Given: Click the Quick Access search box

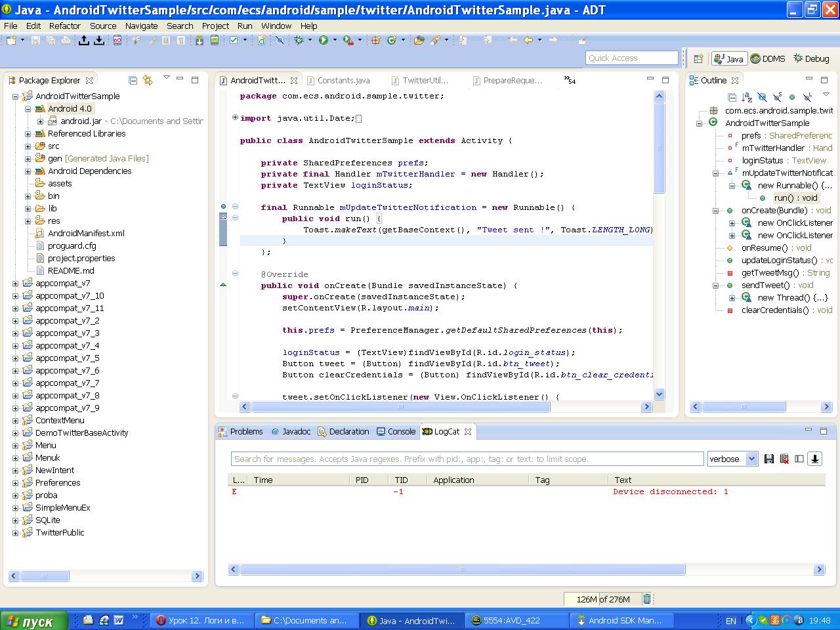Looking at the screenshot, I should (631, 58).
